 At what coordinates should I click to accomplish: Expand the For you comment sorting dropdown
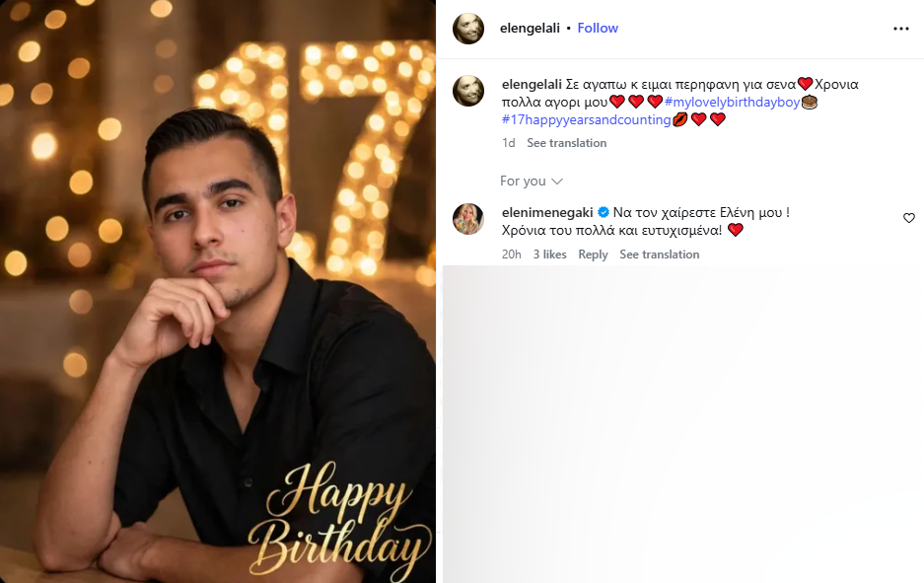click(531, 181)
